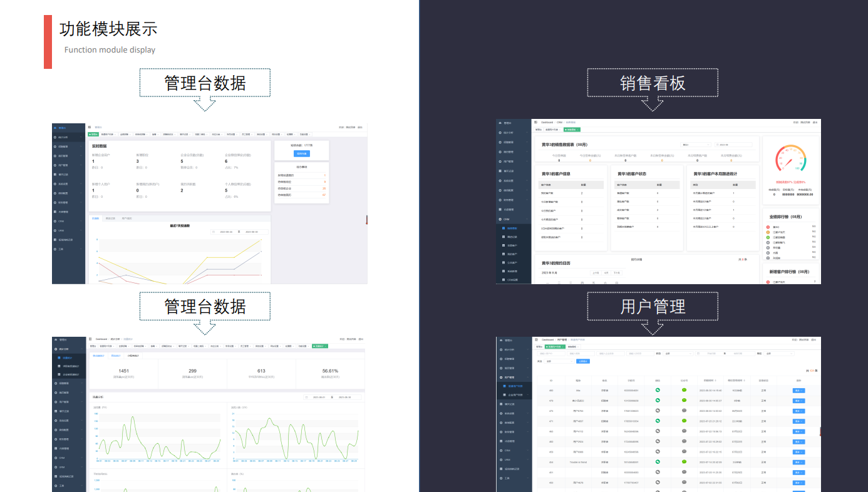Click nickname Mike in user table
Screen dimensions: 868x492
(578, 391)
